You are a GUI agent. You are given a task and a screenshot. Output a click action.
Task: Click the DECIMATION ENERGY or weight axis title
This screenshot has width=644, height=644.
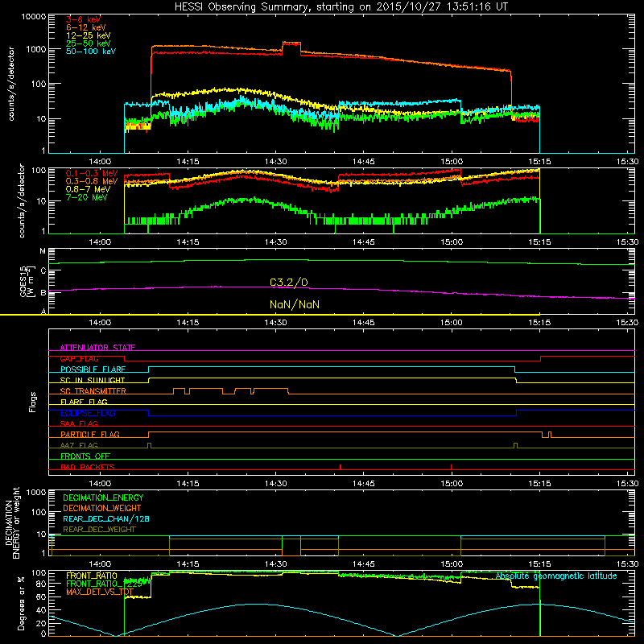[x=12, y=522]
